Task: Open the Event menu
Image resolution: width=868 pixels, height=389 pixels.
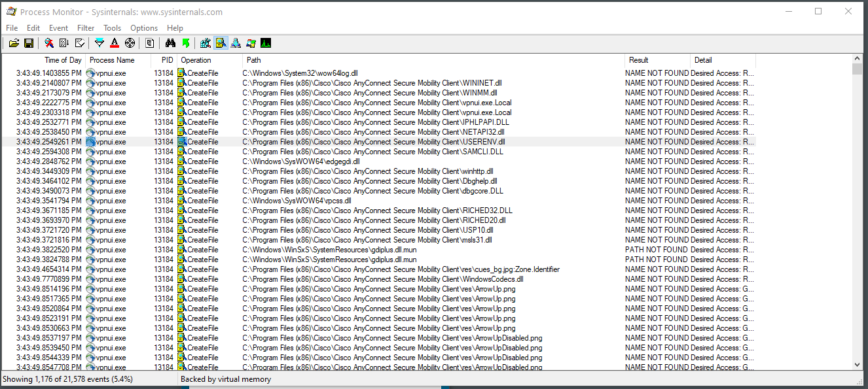Action: click(58, 28)
